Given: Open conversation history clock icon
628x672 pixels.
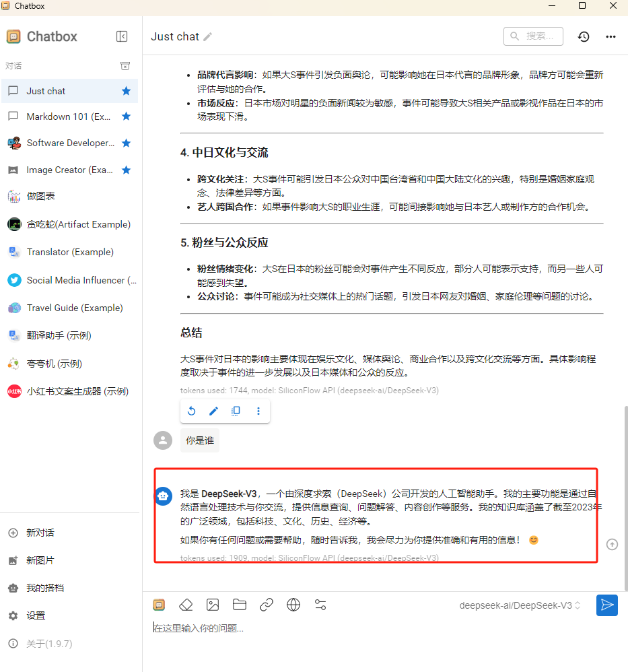Looking at the screenshot, I should pyautogui.click(x=584, y=37).
